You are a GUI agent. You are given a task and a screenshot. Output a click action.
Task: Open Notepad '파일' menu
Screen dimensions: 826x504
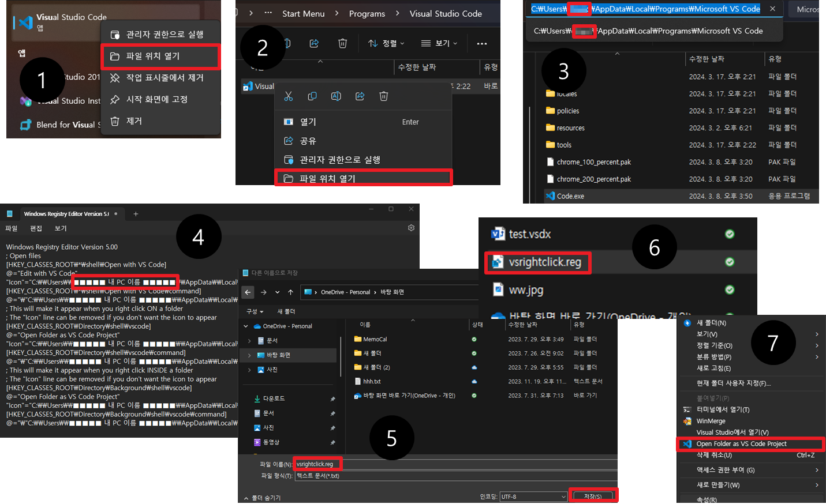coord(12,228)
